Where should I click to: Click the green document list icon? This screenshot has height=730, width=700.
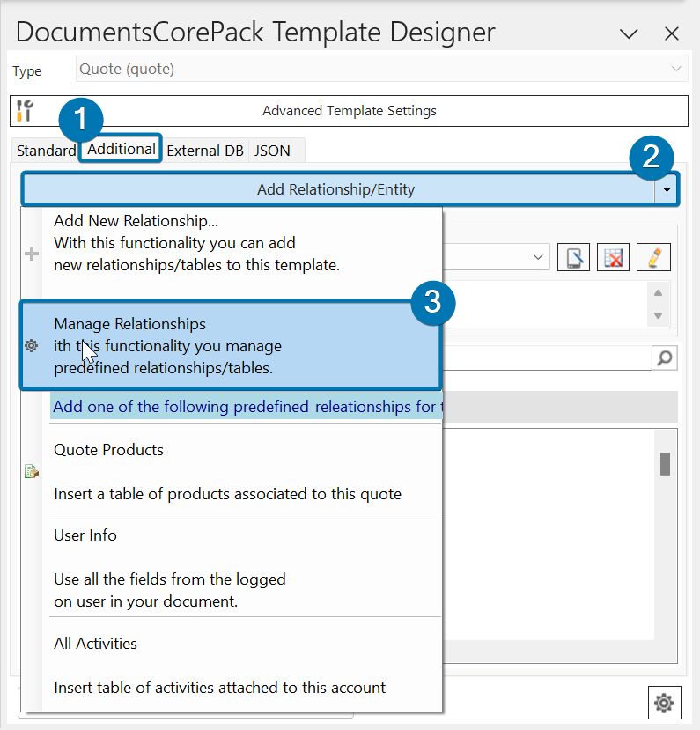pyautogui.click(x=32, y=470)
